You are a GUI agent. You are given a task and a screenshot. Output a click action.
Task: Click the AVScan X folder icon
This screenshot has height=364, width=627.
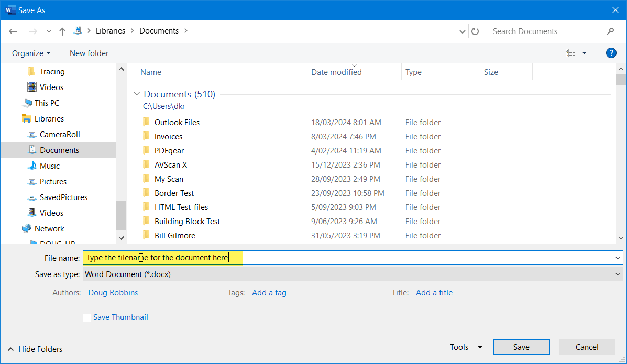146,164
